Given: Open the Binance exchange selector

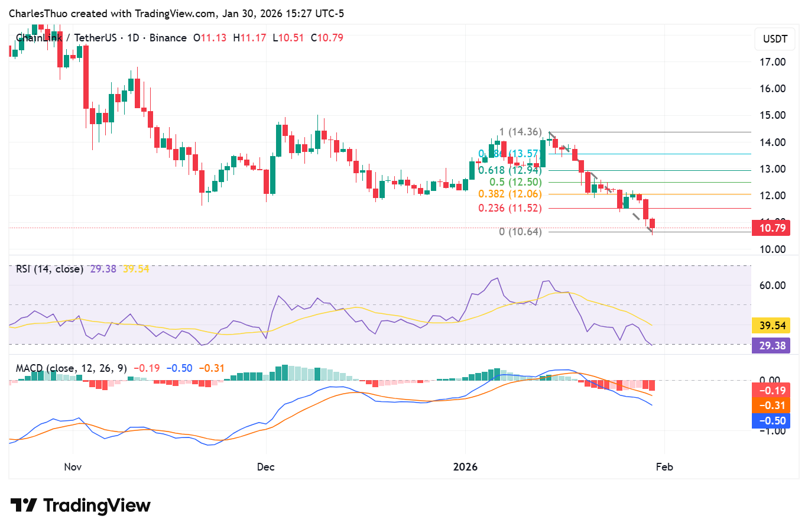Looking at the screenshot, I should [166, 37].
